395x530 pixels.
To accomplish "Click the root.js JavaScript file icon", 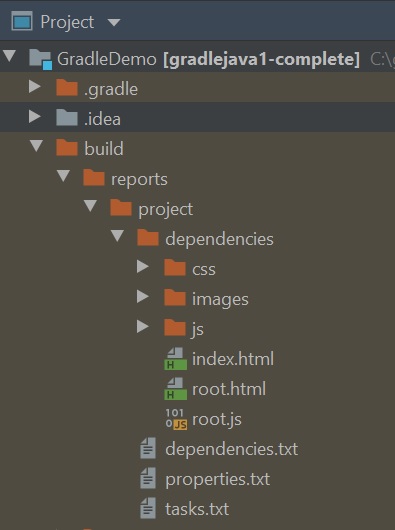I will coord(176,419).
